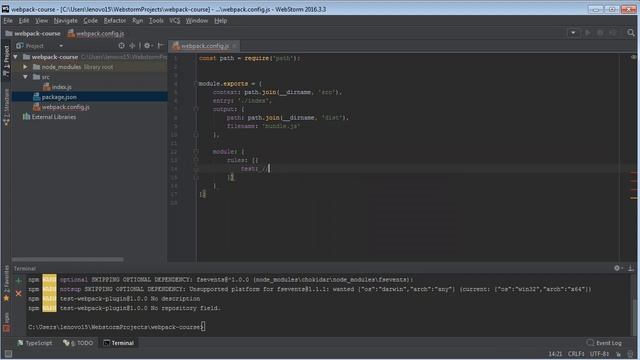Open the TypeScript tool window tab
Screen dimensions: 640x360
(x=35, y=343)
